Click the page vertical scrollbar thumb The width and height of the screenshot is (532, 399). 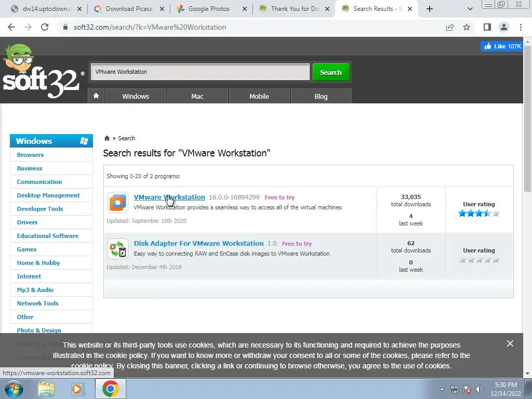click(x=528, y=119)
